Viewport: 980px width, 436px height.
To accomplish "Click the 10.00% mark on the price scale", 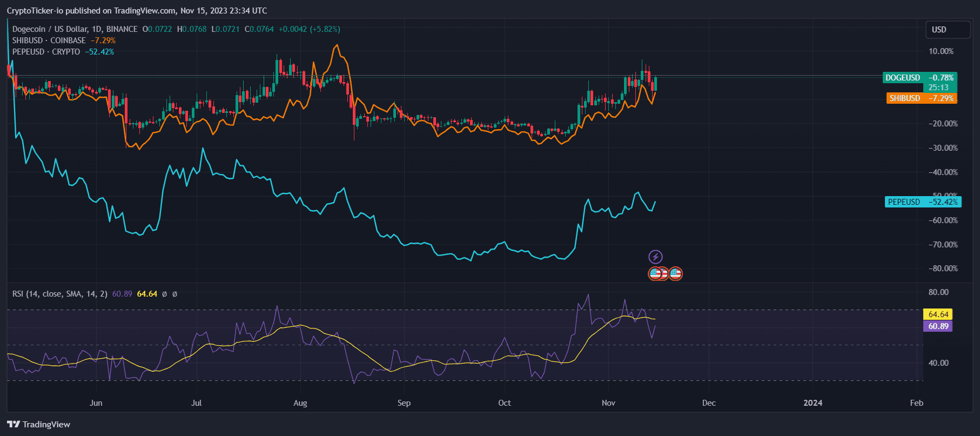I will click(x=941, y=51).
